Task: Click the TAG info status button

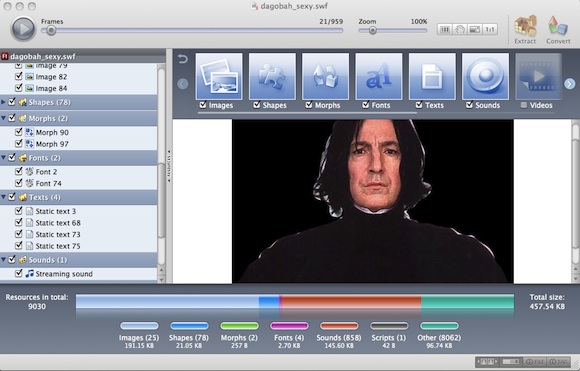Action: click(558, 361)
